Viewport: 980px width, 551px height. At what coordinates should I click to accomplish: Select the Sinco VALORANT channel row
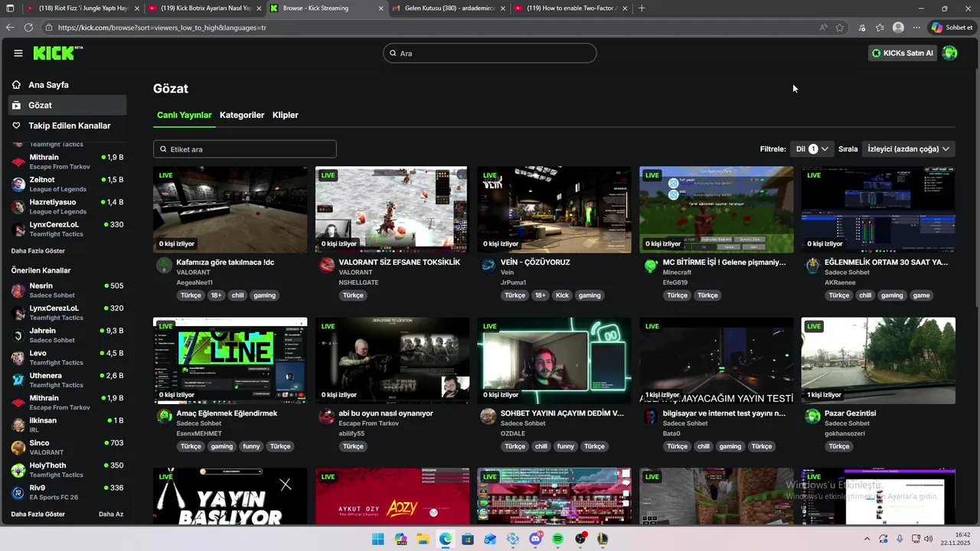[x=67, y=448]
